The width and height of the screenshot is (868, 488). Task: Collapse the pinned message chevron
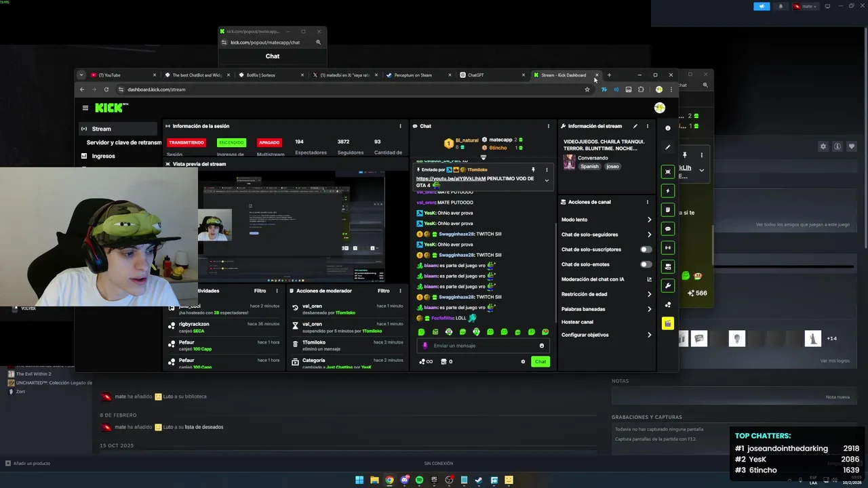pos(547,180)
